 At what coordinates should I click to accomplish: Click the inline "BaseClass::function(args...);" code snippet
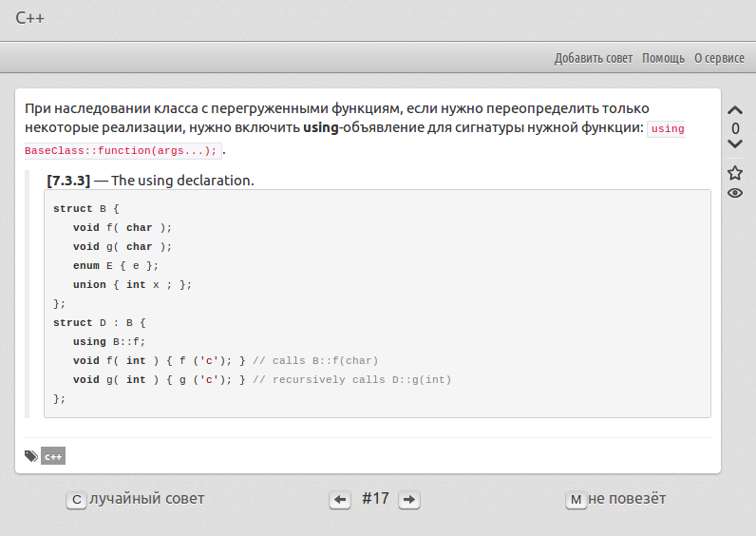click(x=122, y=150)
